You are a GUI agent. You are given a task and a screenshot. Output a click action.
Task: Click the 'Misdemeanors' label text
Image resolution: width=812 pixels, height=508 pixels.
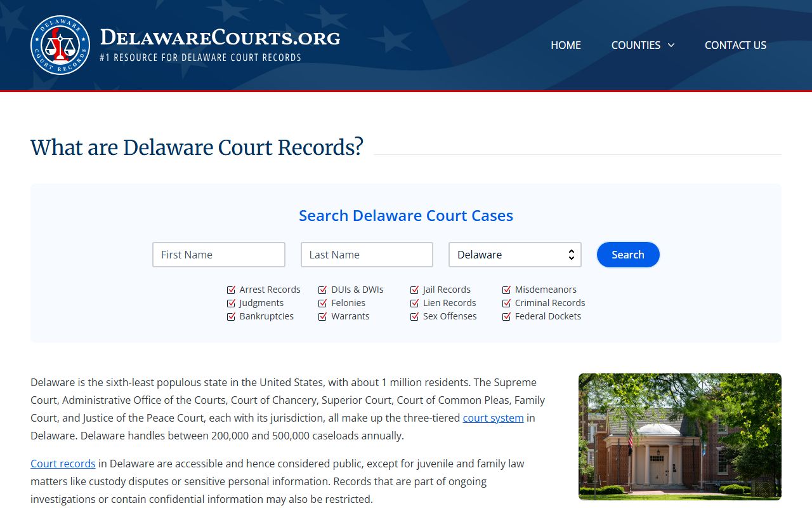pyautogui.click(x=546, y=290)
